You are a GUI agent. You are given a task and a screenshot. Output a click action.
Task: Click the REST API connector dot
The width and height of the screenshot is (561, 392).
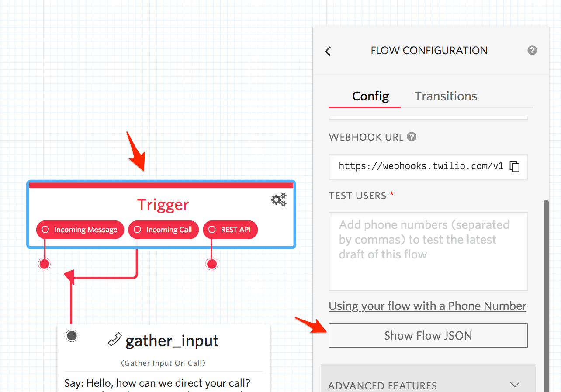point(211,263)
